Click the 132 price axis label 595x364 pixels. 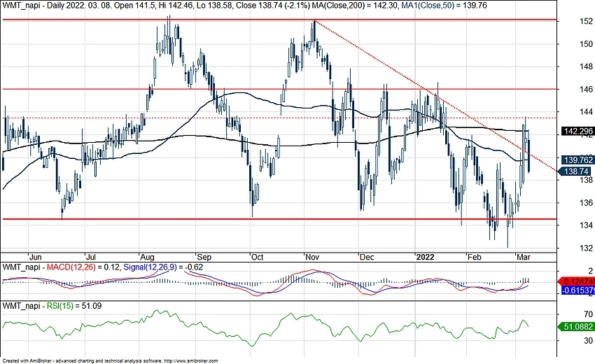587,248
